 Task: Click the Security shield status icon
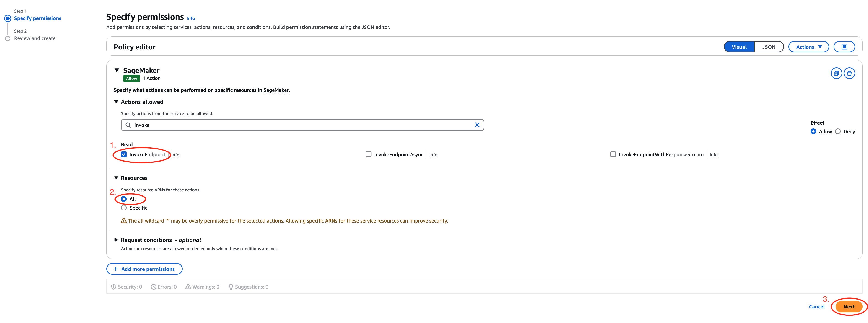[114, 287]
